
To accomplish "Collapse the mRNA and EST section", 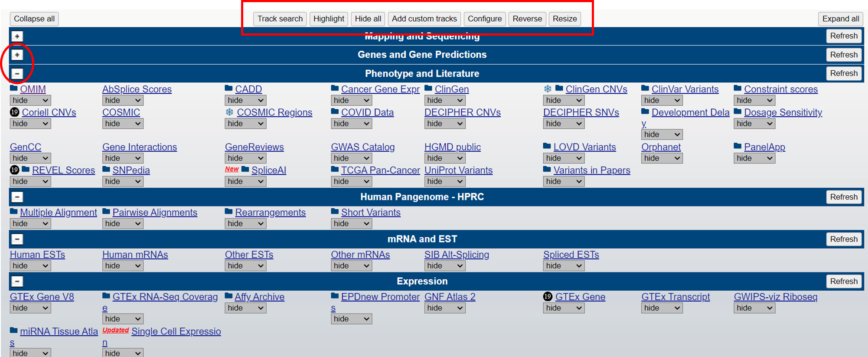I will point(17,239).
